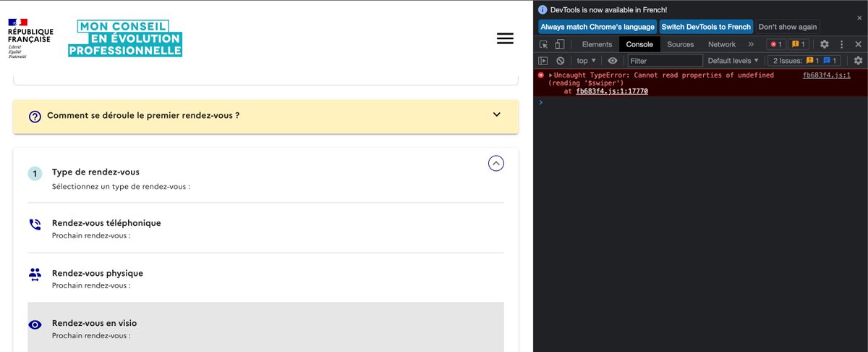Click the '2 Issues' indicator

click(x=804, y=61)
